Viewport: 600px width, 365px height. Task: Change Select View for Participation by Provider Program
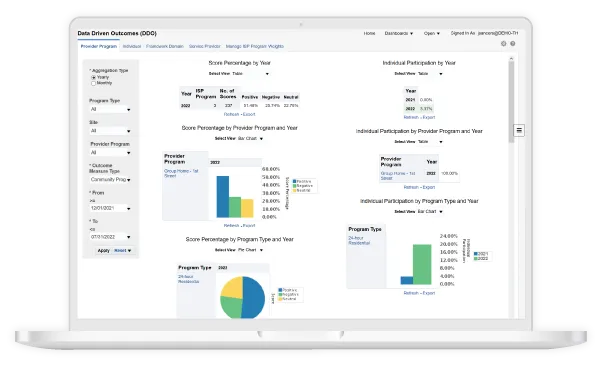430,142
